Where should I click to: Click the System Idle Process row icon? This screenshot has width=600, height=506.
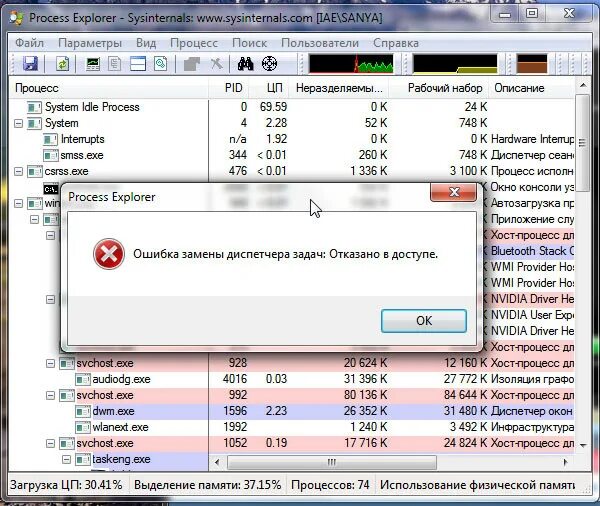click(34, 107)
